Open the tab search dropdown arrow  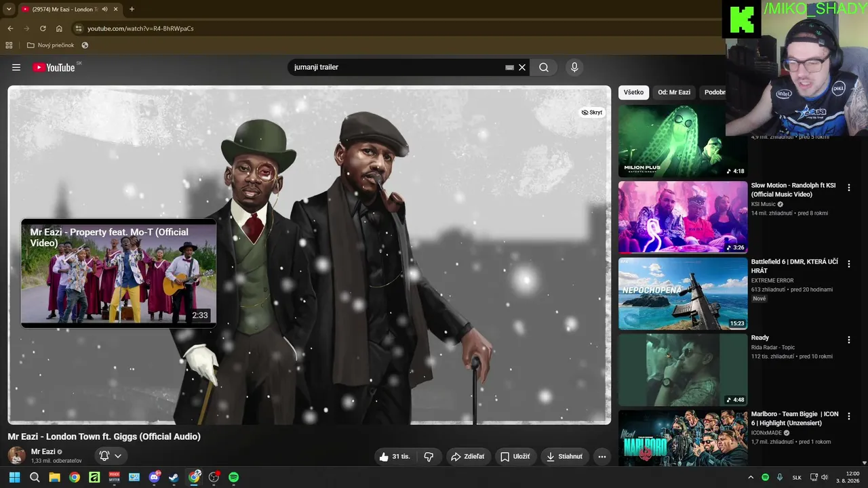click(x=9, y=9)
